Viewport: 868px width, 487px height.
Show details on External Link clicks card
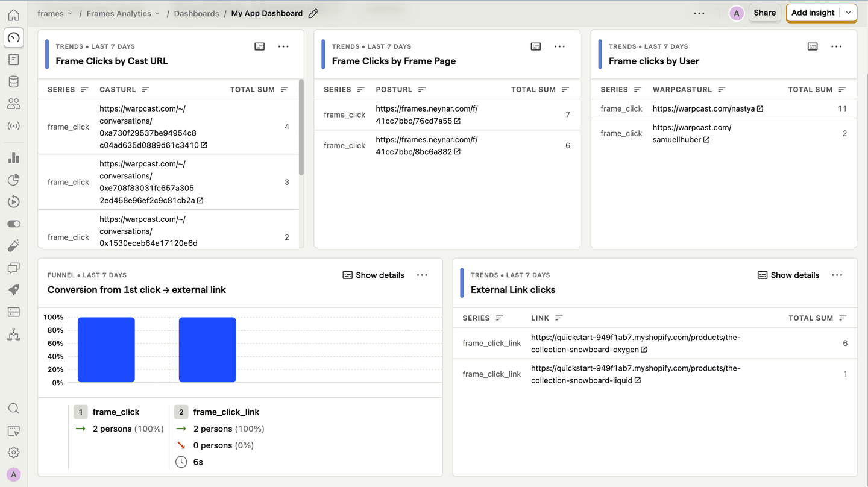click(x=788, y=275)
